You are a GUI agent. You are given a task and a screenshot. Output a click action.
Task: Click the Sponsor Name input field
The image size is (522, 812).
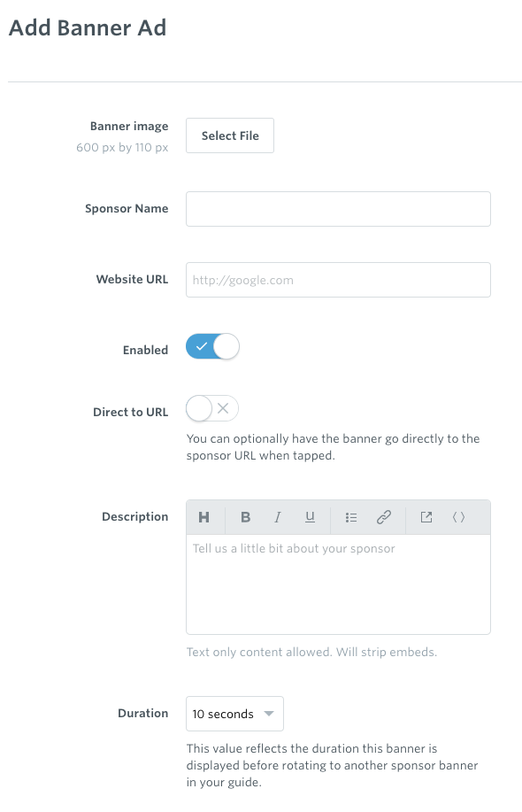tap(338, 208)
